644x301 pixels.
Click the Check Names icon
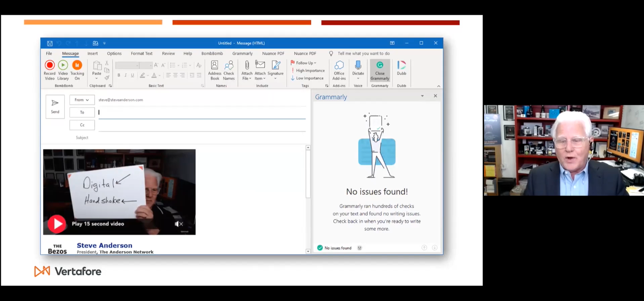229,70
